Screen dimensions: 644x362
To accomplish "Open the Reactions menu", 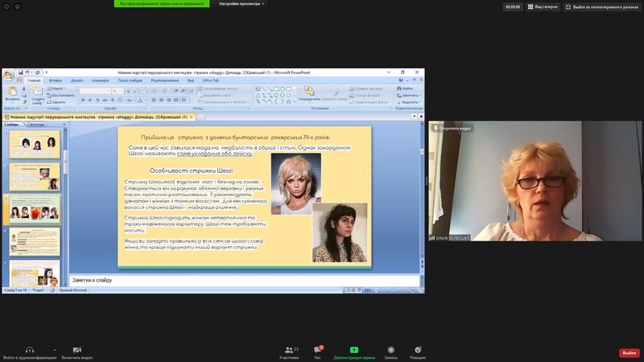I will coord(418,352).
